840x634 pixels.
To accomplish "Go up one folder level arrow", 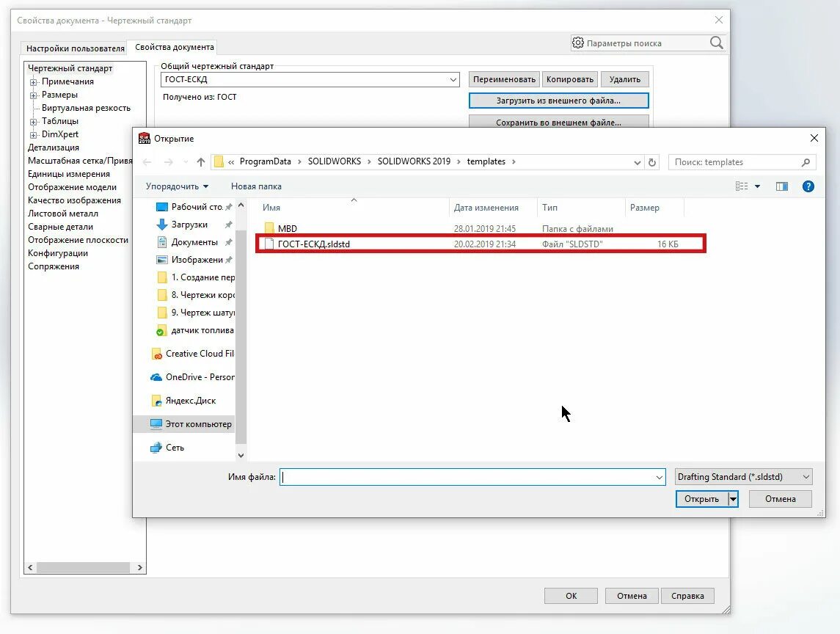I will click(x=201, y=162).
